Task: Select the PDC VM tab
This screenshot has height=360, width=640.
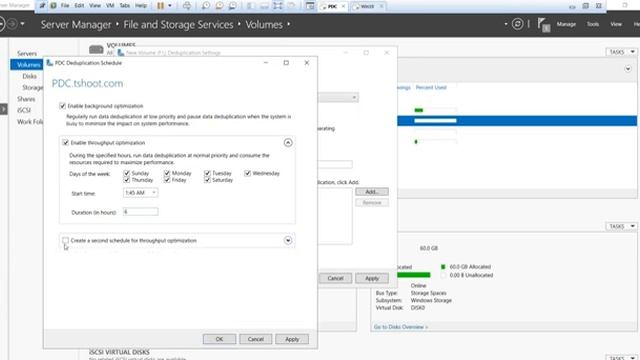Action: tap(332, 7)
